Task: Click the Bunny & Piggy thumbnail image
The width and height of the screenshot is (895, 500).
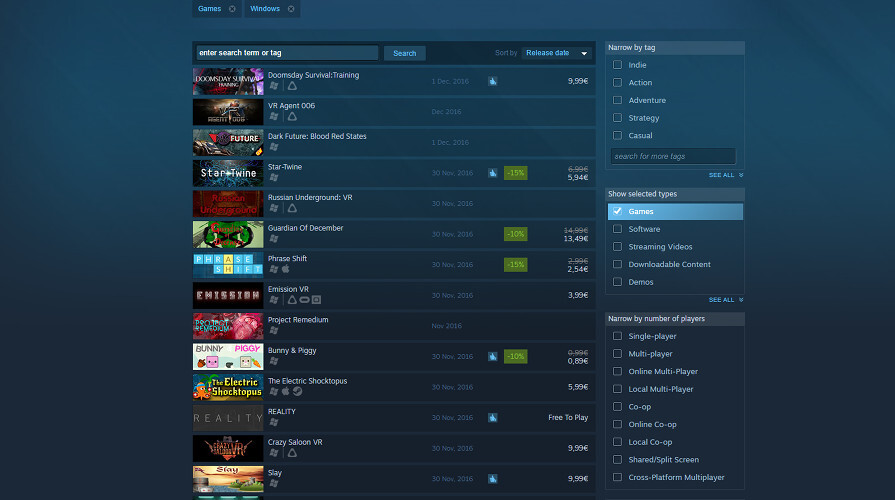Action: [228, 357]
